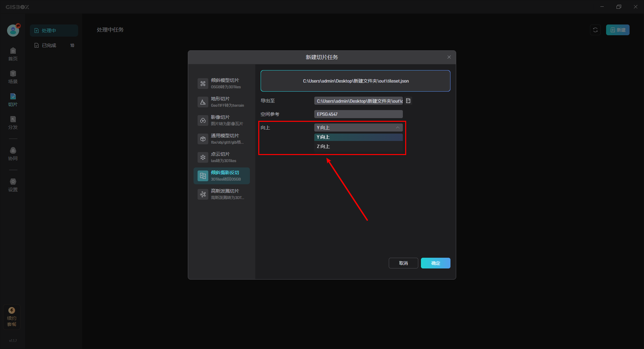This screenshot has height=349, width=644.
Task: Click the 地形切片 terrain icon
Action: click(x=203, y=102)
